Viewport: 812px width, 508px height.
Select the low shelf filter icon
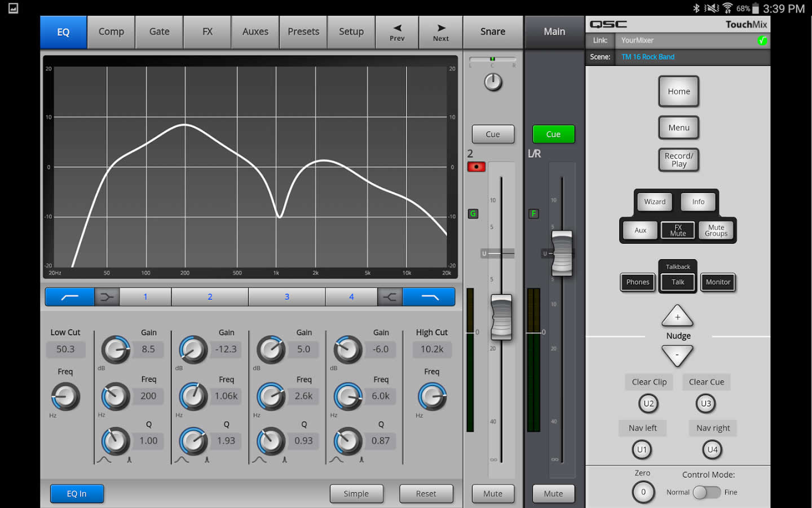click(107, 297)
